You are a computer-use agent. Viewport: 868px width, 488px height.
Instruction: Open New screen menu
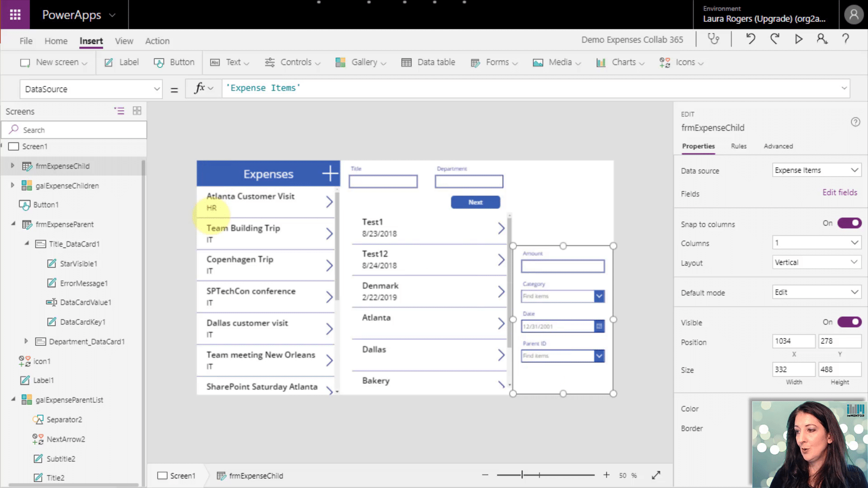click(x=54, y=62)
